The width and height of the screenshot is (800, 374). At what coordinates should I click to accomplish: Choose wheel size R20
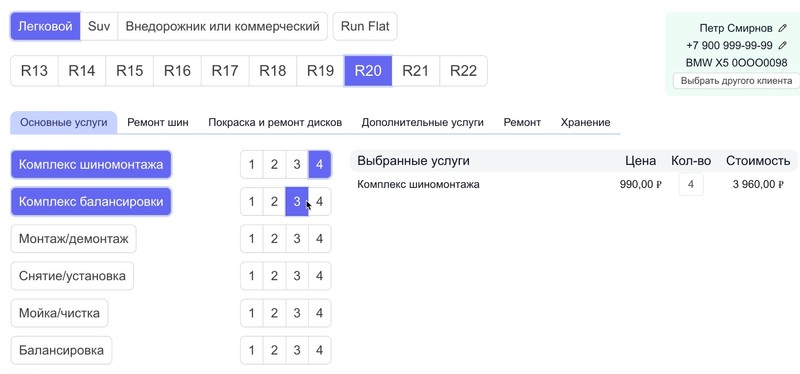tap(368, 71)
